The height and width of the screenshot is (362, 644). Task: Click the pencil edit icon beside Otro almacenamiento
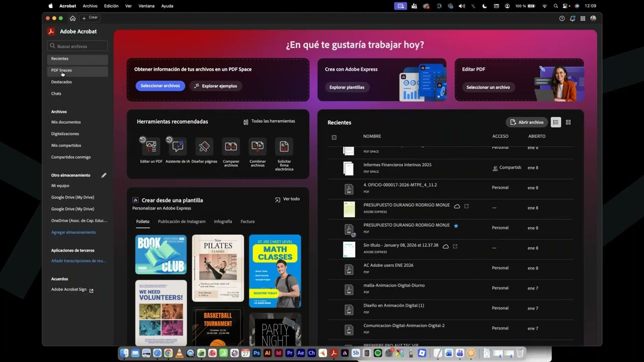click(104, 175)
